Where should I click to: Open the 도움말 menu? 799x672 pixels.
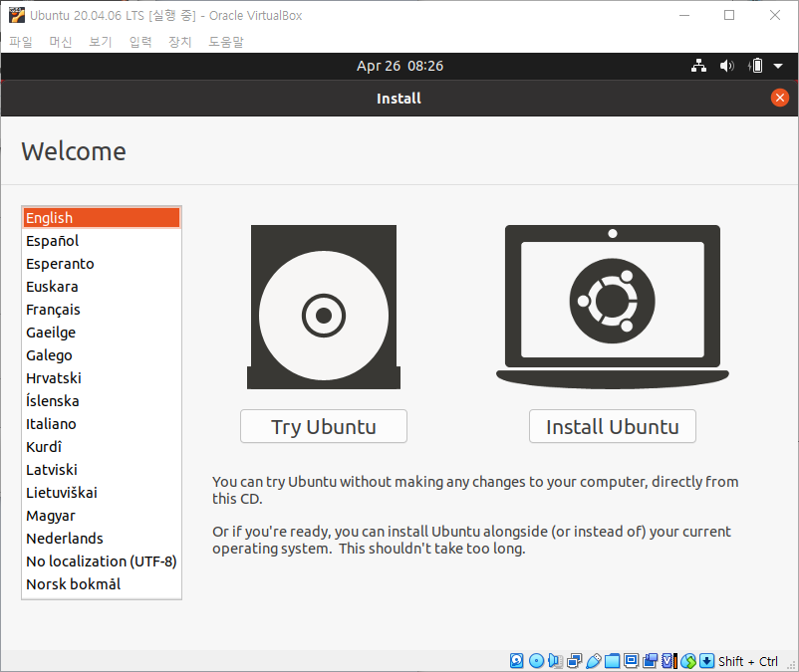pyautogui.click(x=226, y=42)
